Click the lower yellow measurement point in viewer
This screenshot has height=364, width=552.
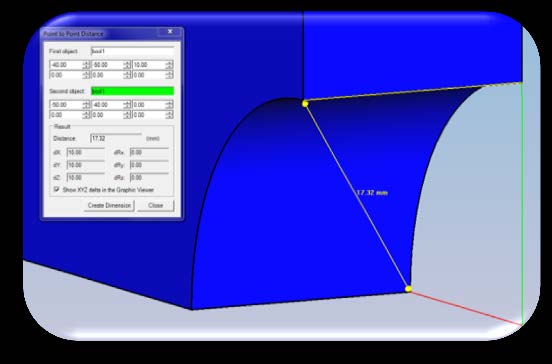click(x=408, y=289)
